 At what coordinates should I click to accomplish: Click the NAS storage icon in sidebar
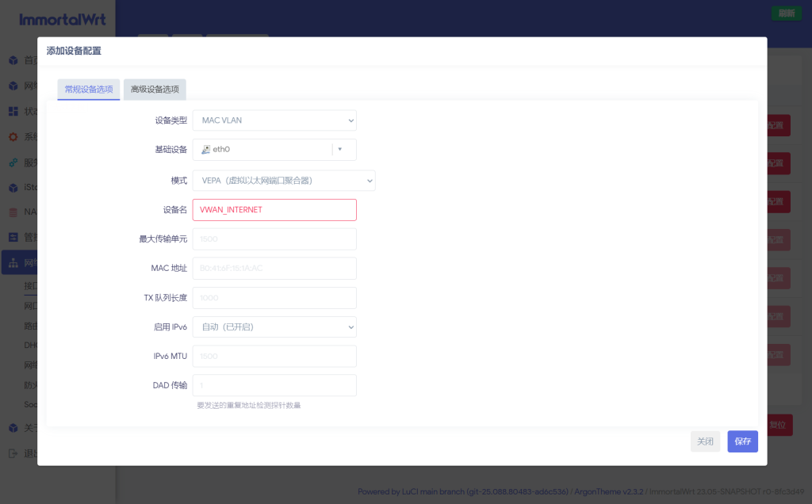coord(13,212)
